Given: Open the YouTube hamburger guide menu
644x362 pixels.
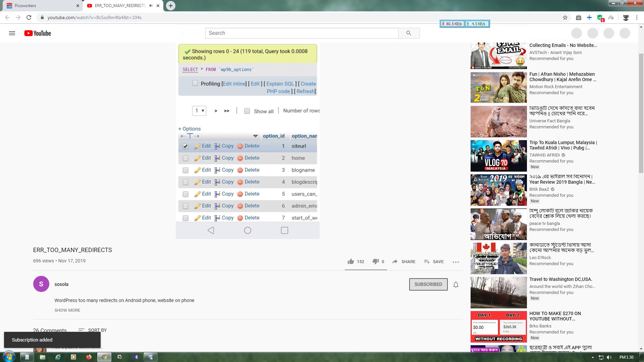Looking at the screenshot, I should pos(12,33).
